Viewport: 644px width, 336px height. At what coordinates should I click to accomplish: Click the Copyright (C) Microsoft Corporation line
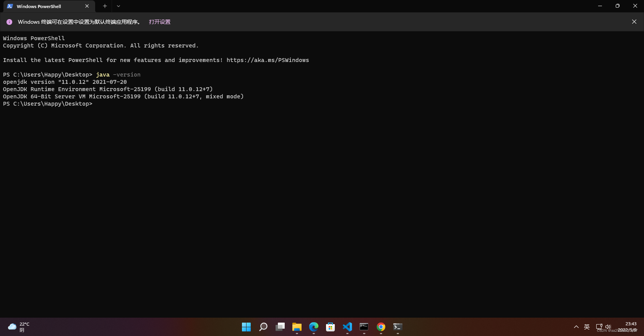(101, 46)
